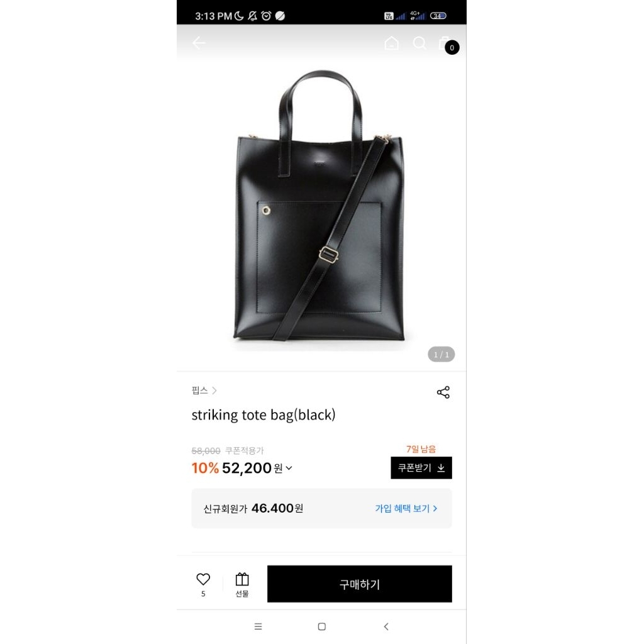Viewport: 644px width, 644px height.
Task: Tap the back arrow at top left
Action: coord(199,43)
